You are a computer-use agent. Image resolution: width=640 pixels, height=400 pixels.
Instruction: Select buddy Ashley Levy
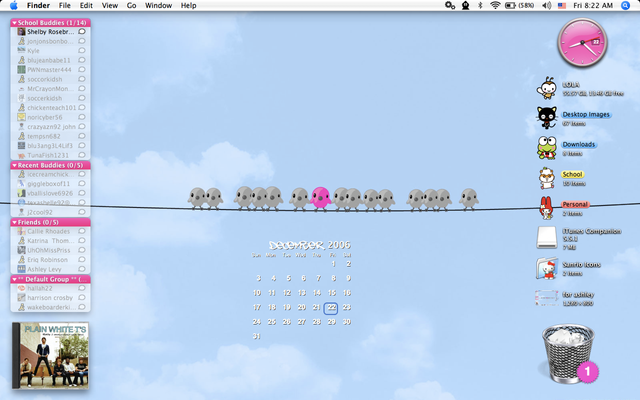pos(51,269)
